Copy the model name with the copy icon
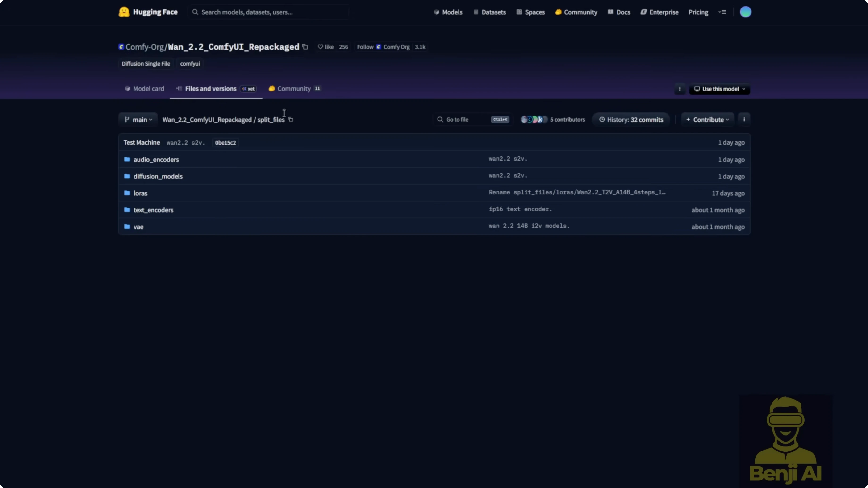Image resolution: width=868 pixels, height=488 pixels. 305,47
